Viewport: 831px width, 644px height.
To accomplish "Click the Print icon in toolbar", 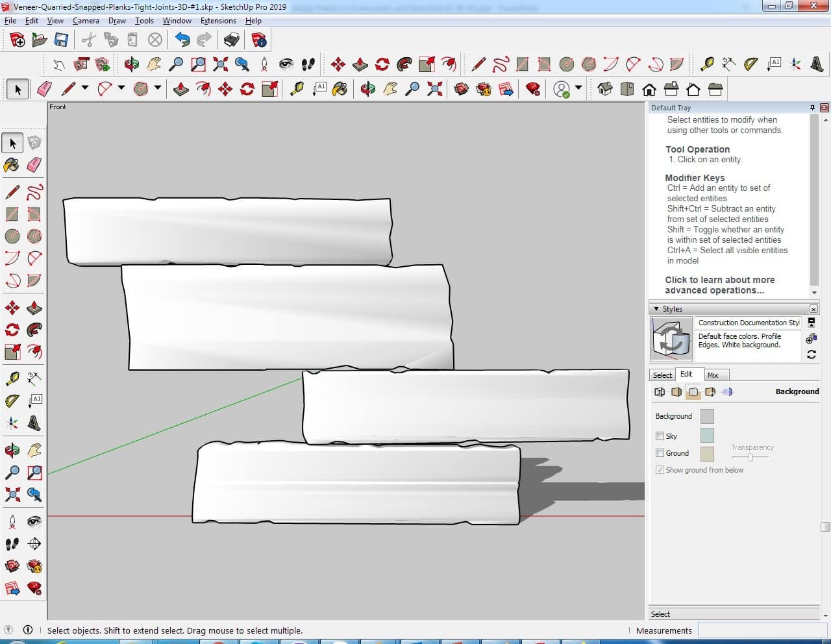I will coord(231,40).
